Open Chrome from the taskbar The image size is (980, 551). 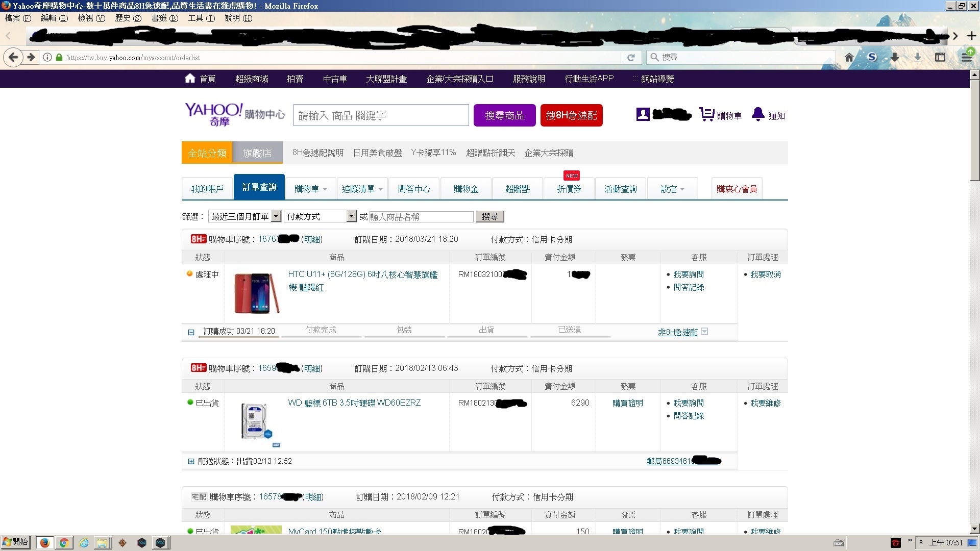pyautogui.click(x=64, y=543)
